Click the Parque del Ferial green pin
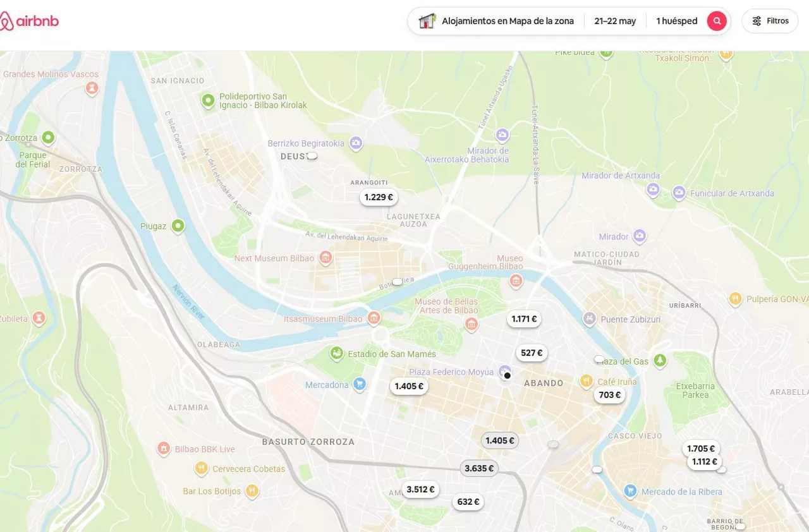The height and width of the screenshot is (532, 809). (x=48, y=137)
